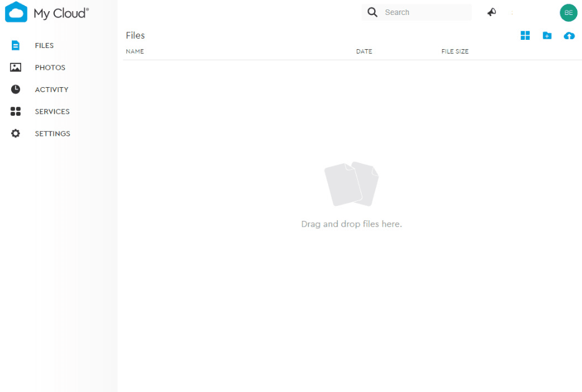Create a new folder with the folder-plus icon
This screenshot has width=582, height=392.
point(547,35)
